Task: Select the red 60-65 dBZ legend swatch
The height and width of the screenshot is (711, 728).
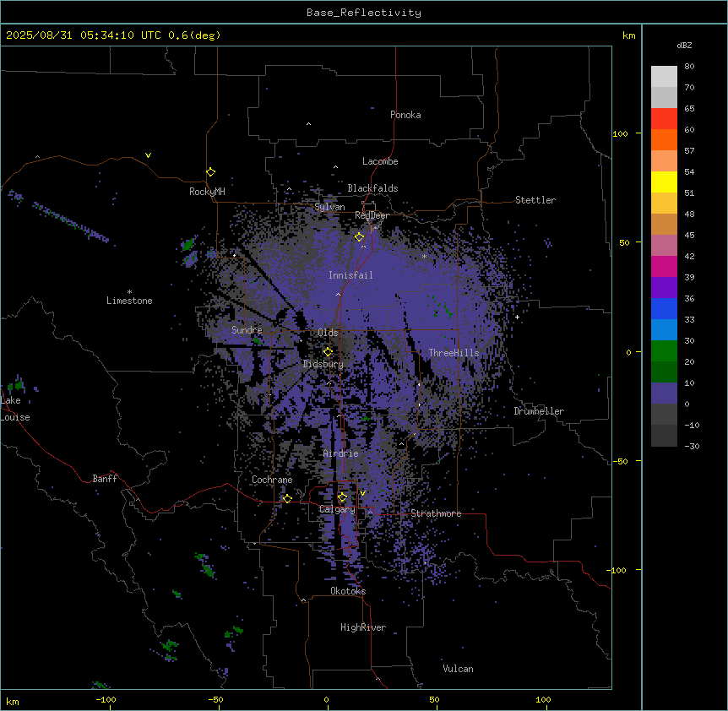Action: click(x=664, y=118)
